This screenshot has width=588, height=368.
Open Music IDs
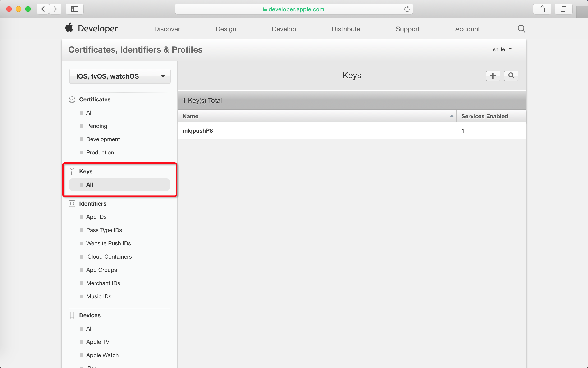click(99, 296)
